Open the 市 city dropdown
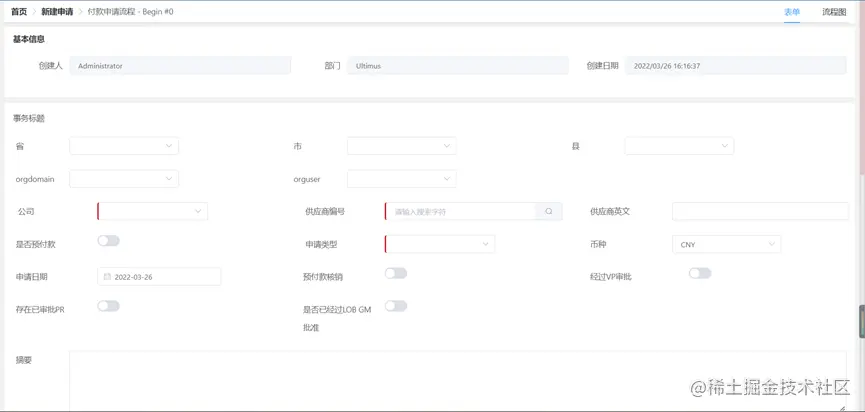 click(x=402, y=146)
